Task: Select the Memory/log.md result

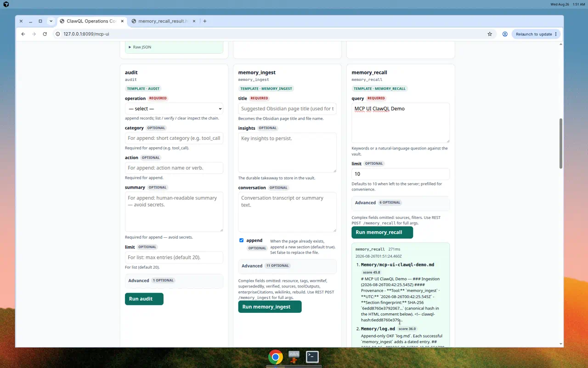Action: pyautogui.click(x=378, y=329)
